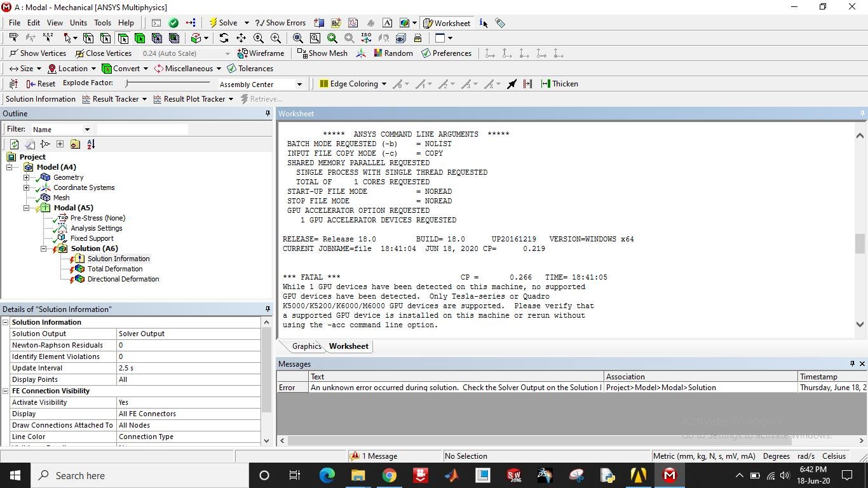Viewport: 868px width, 488px height.
Task: Click the Solution Information toolbar button
Action: [x=41, y=99]
